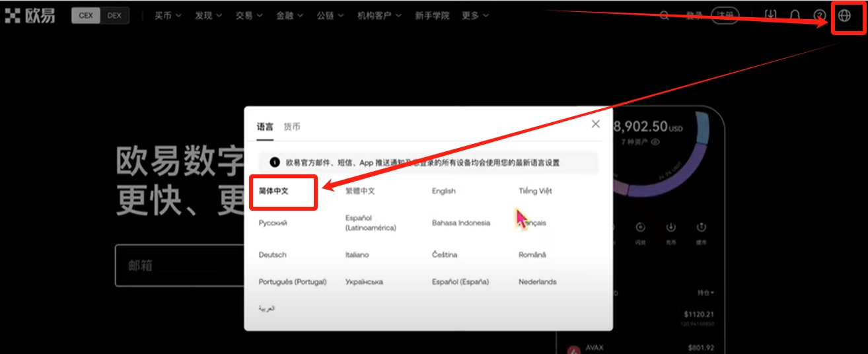Viewport: 868px width, 354px height.
Task: Choose Bahasa Indonesia language
Action: point(461,223)
